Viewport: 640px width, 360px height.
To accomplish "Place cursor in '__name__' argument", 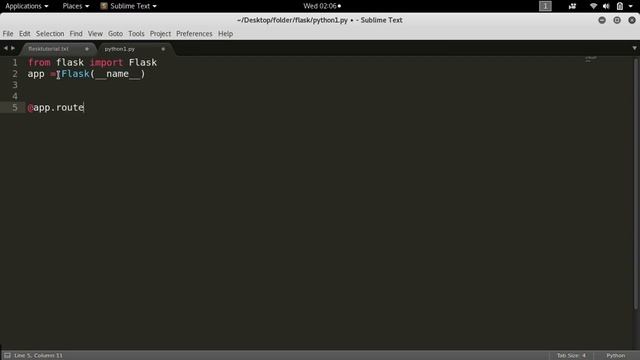I will pos(118,74).
